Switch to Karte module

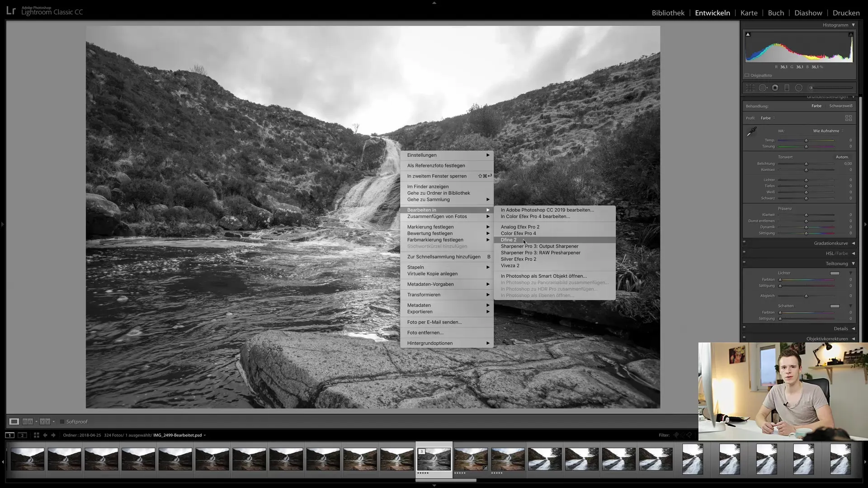click(x=749, y=13)
